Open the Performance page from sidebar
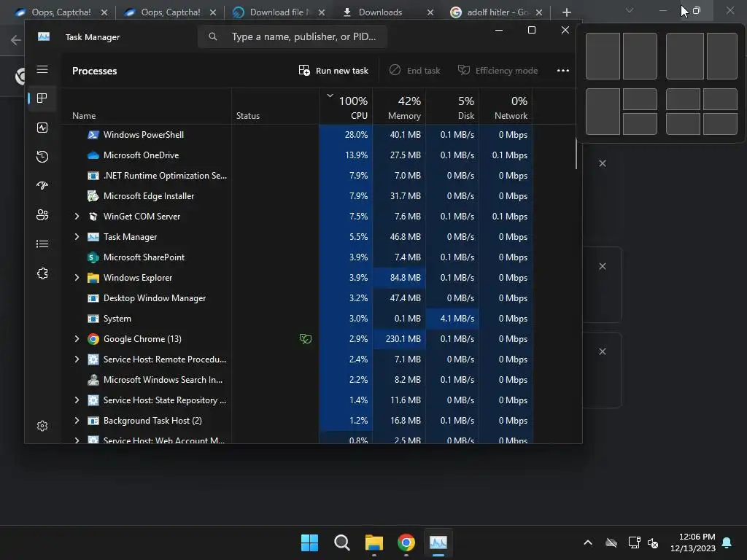 [x=42, y=128]
